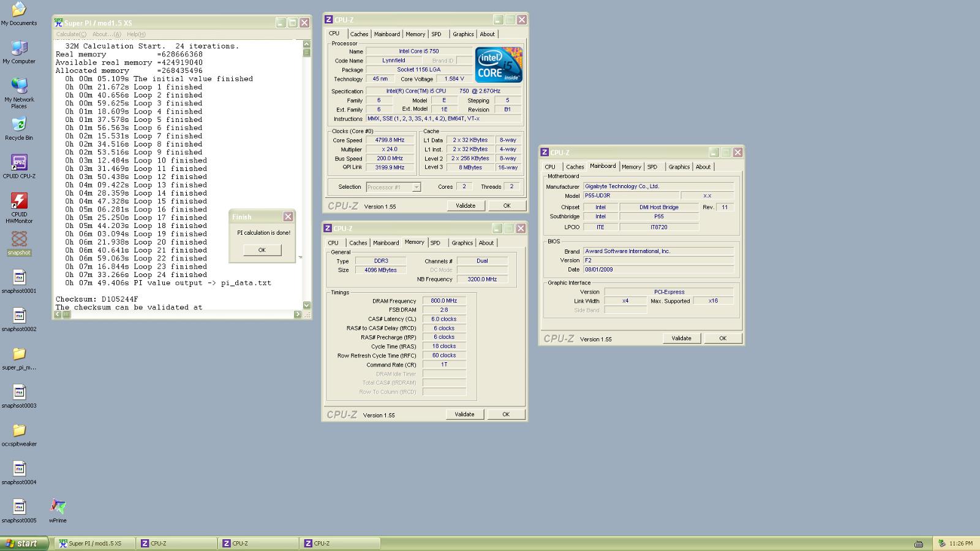Click the P55-UD3R model field
The width and height of the screenshot is (980, 551).
coord(630,196)
